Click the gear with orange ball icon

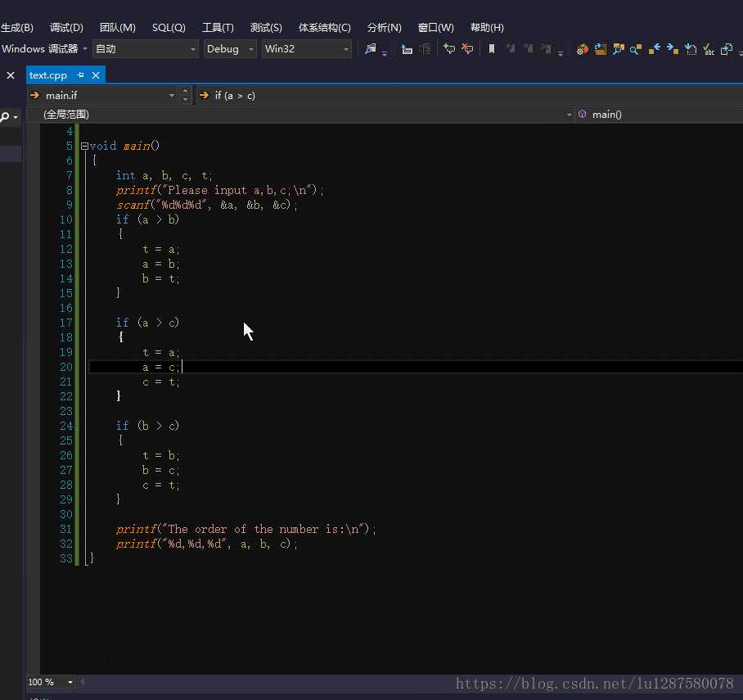(x=583, y=49)
